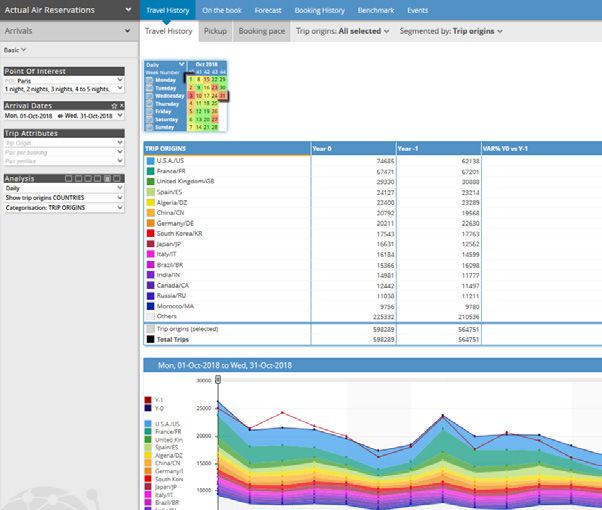Toggle the Wednesday checkbox in calendar
The width and height of the screenshot is (602, 510).
coord(149,96)
